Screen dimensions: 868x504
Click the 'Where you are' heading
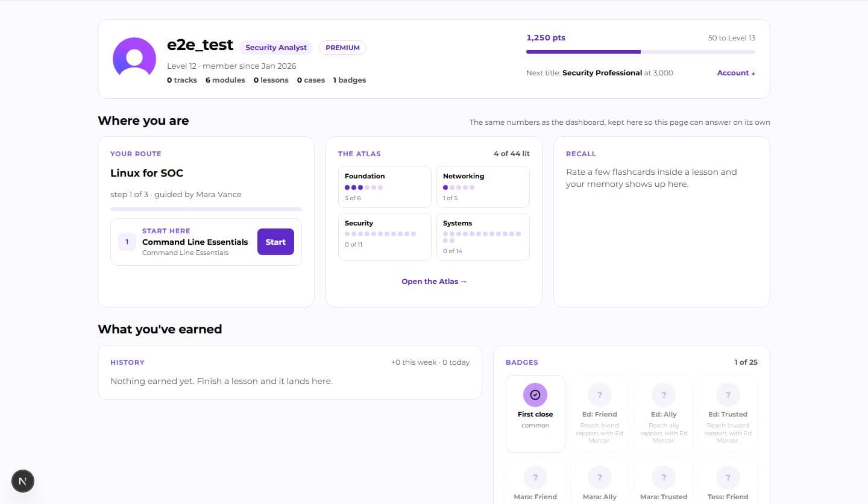(x=143, y=121)
